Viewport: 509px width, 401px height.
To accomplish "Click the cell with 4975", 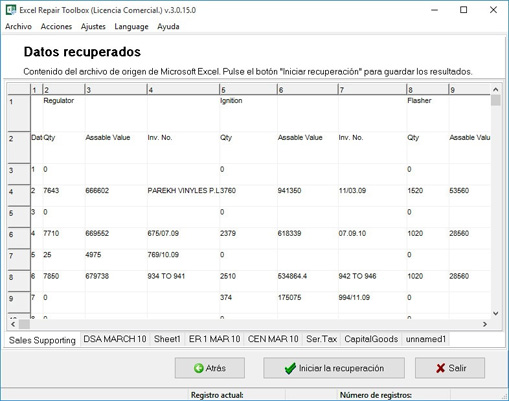I will (x=116, y=259).
